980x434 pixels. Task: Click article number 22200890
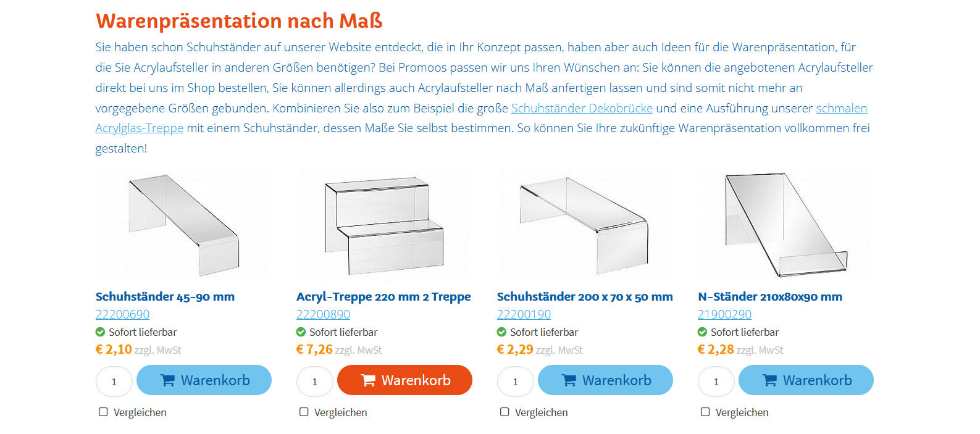[x=323, y=314]
